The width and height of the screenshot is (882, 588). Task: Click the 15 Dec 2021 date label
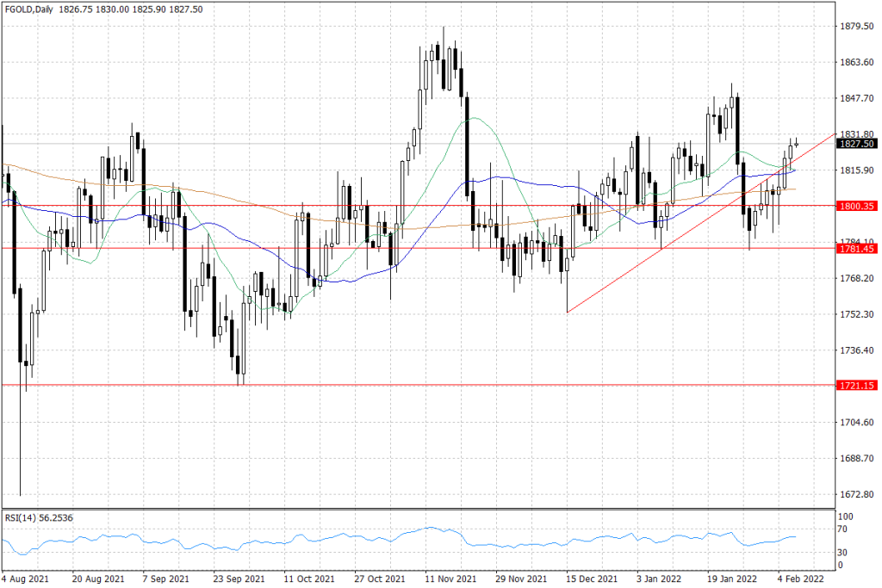(591, 579)
